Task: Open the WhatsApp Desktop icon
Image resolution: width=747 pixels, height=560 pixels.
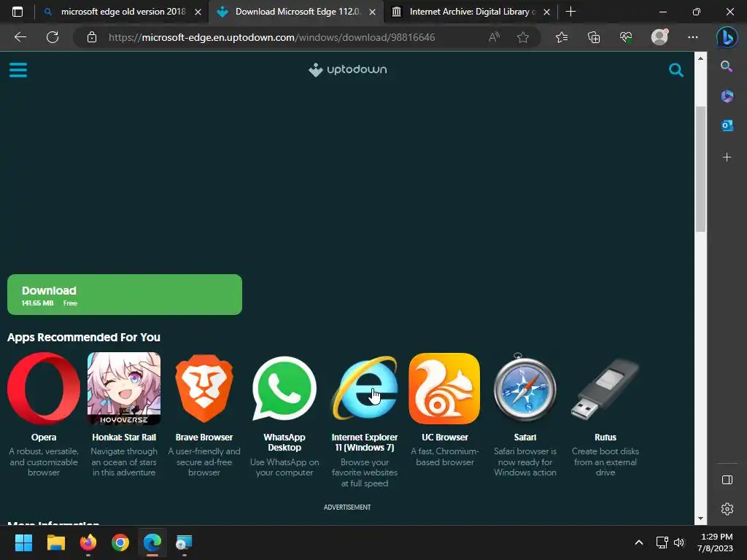Action: point(285,389)
